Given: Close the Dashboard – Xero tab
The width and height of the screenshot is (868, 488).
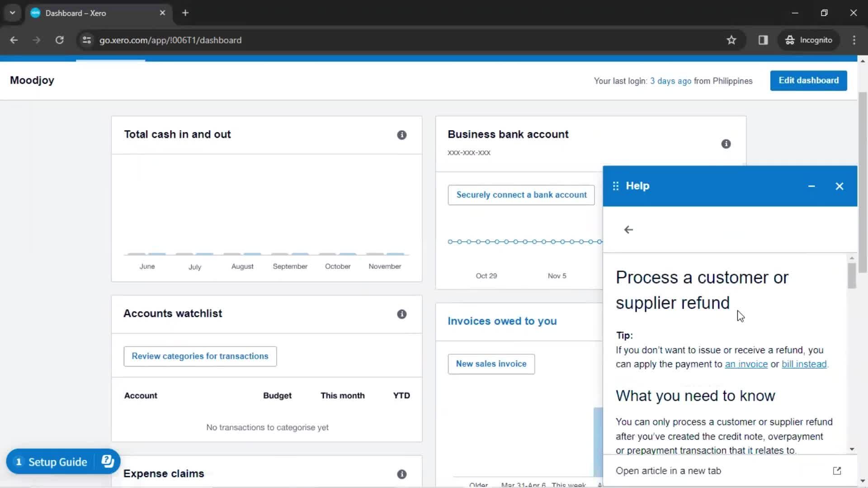Looking at the screenshot, I should coord(162,13).
